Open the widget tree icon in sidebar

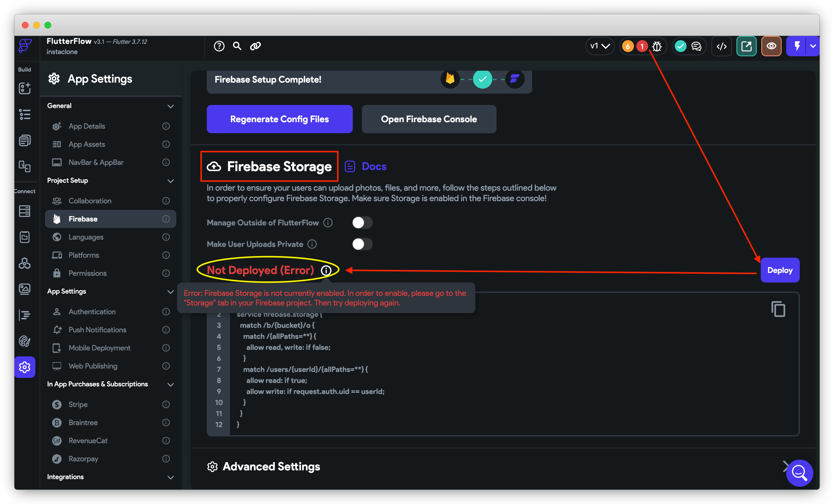pos(25,115)
